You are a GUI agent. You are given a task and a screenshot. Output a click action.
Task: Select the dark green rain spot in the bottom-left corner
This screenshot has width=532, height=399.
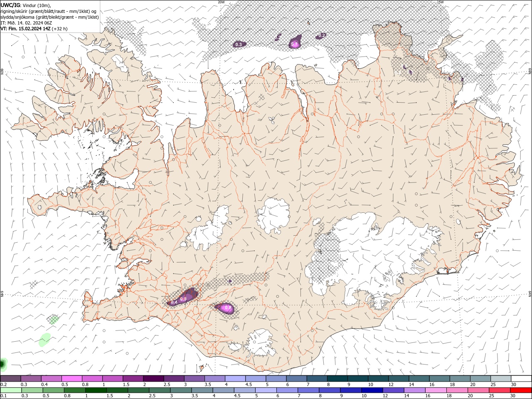coord(2,365)
